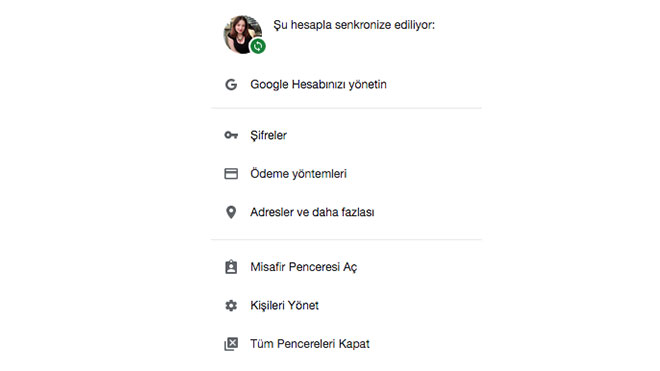Click the location pin icon
Screen dimensions: 660x371
click(x=231, y=212)
